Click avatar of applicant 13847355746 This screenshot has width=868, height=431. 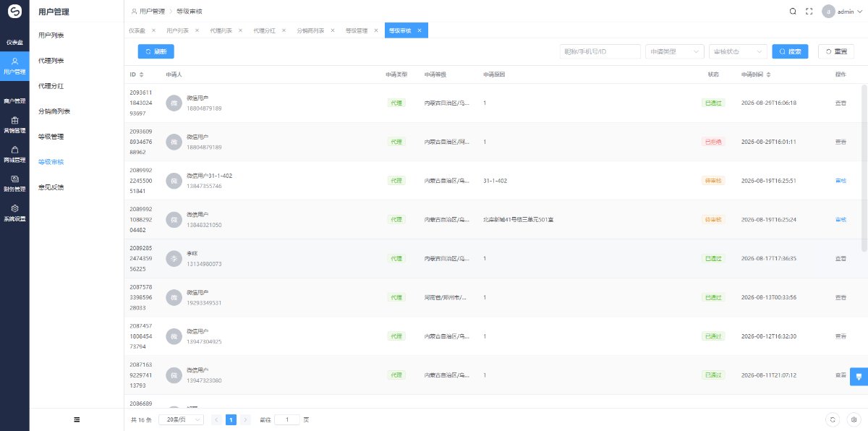coord(174,181)
